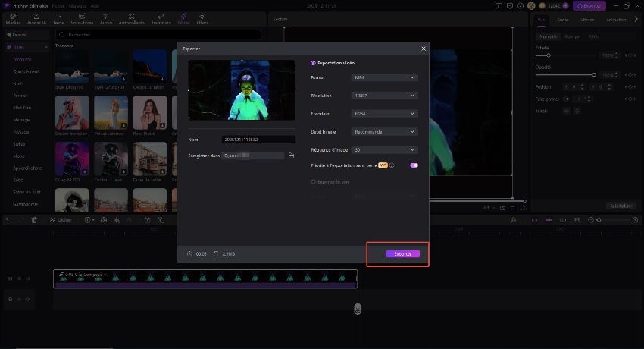
Task: Select the Exportation vidéo radio option
Action: click(x=313, y=63)
